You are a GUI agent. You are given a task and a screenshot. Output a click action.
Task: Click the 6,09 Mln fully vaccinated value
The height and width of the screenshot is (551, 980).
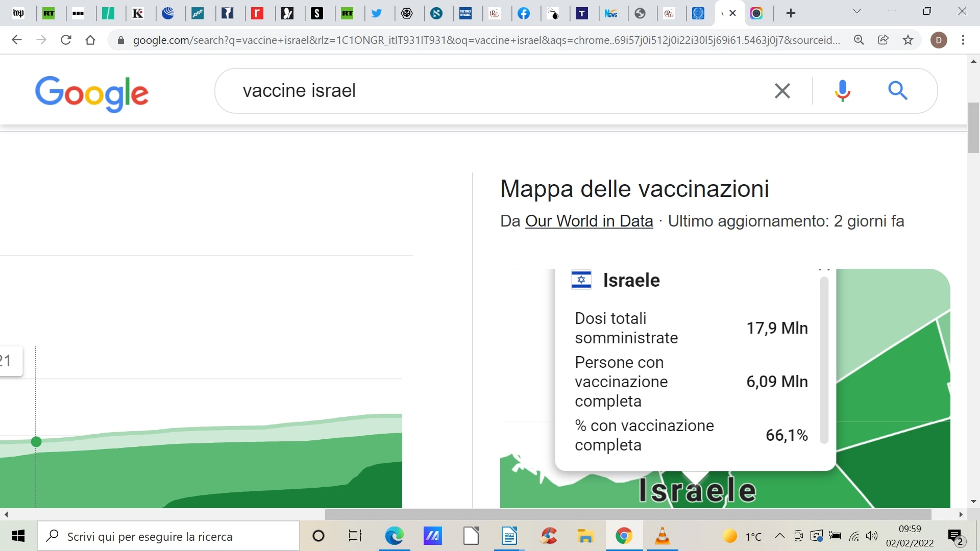(777, 382)
